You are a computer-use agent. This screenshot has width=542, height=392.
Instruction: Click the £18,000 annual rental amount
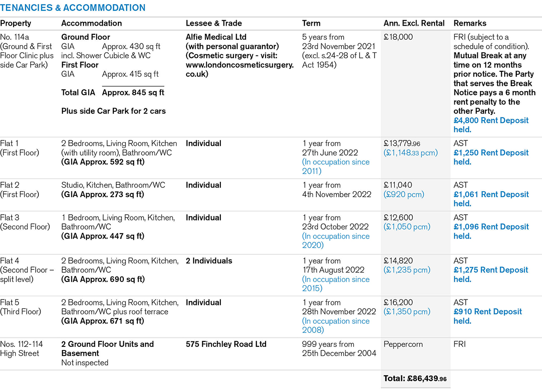tap(398, 37)
